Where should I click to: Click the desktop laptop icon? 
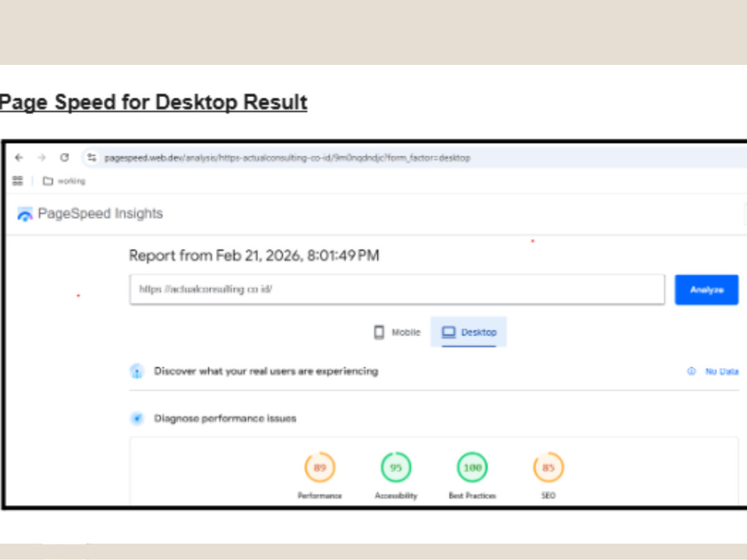[448, 332]
